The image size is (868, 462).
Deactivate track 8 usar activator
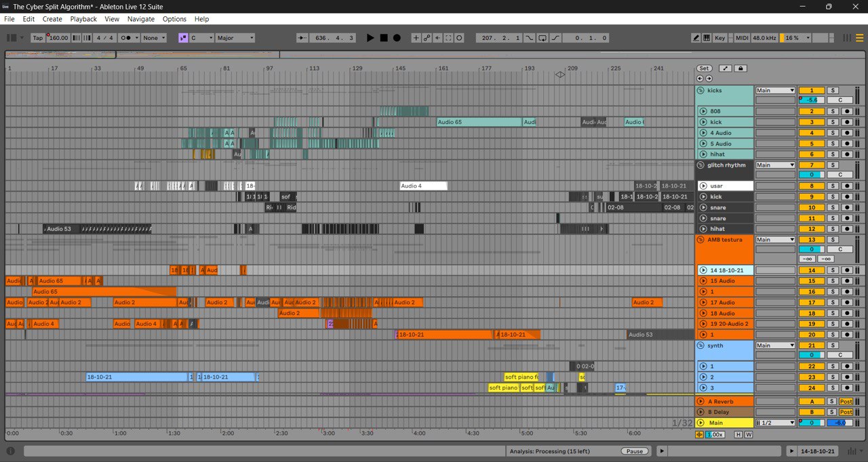811,186
